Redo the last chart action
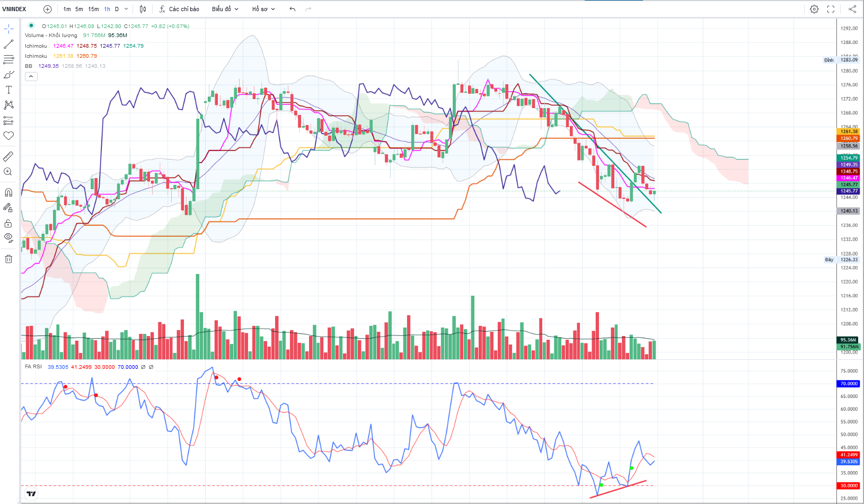Viewport: 864px width, 504px height. [x=308, y=9]
